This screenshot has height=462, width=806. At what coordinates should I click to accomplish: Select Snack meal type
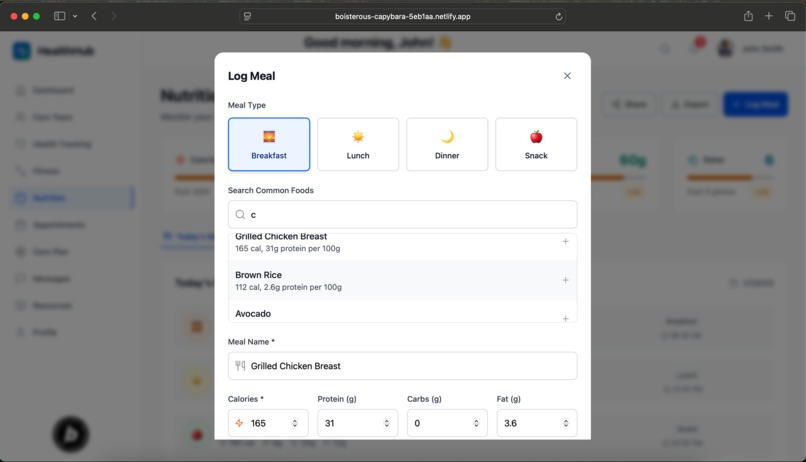click(x=536, y=144)
